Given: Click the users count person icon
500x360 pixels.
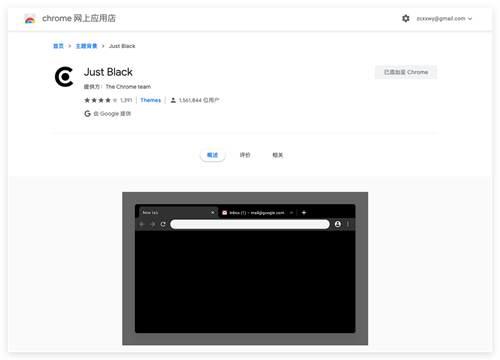Looking at the screenshot, I should click(173, 100).
